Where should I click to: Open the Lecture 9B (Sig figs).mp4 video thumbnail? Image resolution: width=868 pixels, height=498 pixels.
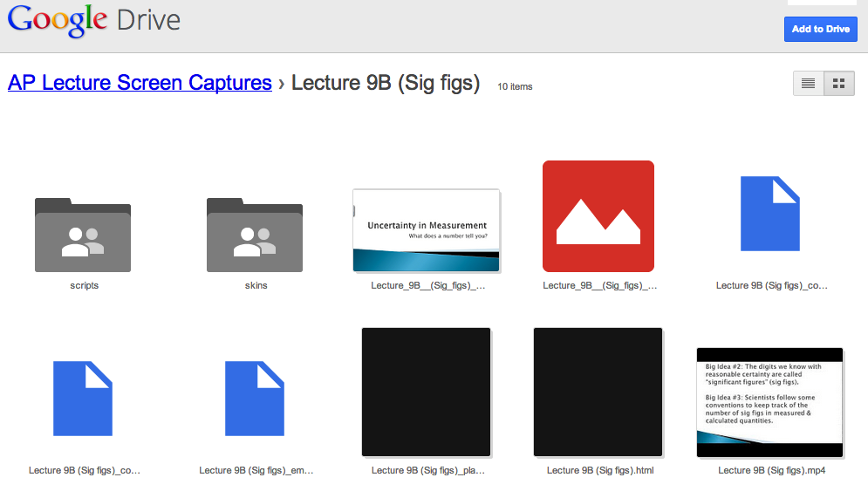coord(770,402)
